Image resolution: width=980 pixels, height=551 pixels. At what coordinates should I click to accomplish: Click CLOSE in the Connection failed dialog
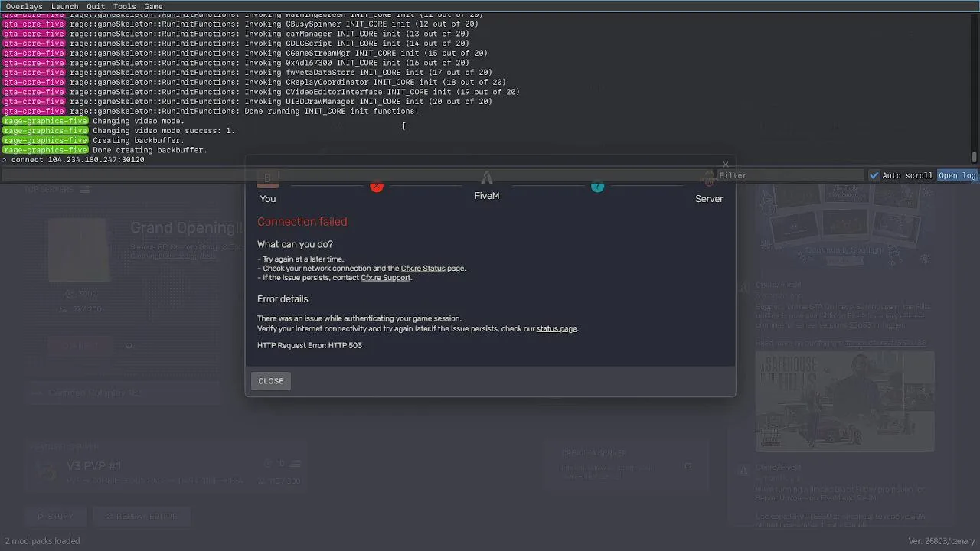(x=271, y=381)
